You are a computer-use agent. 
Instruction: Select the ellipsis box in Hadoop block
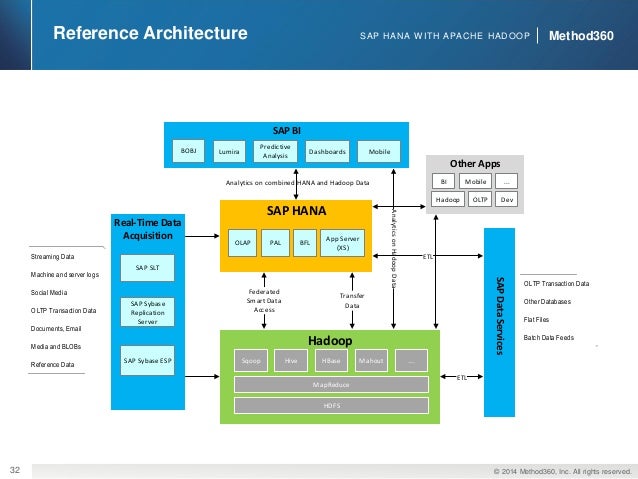point(411,361)
